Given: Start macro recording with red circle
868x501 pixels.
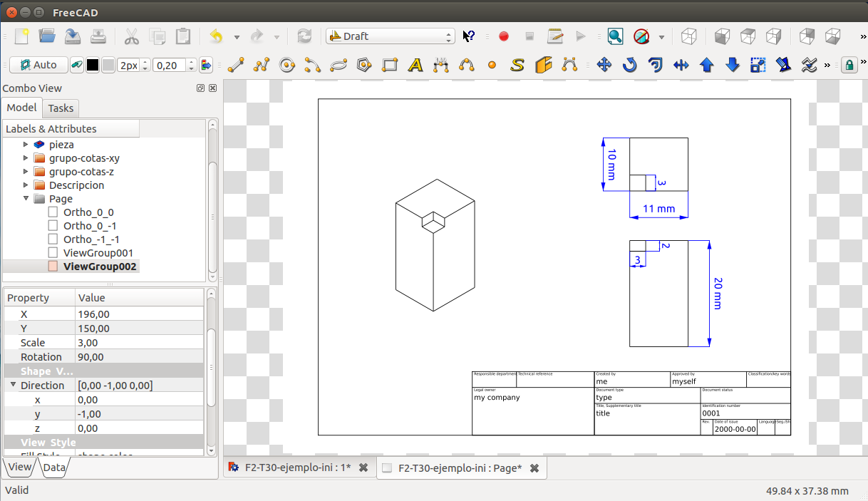Looking at the screenshot, I should pyautogui.click(x=504, y=36).
